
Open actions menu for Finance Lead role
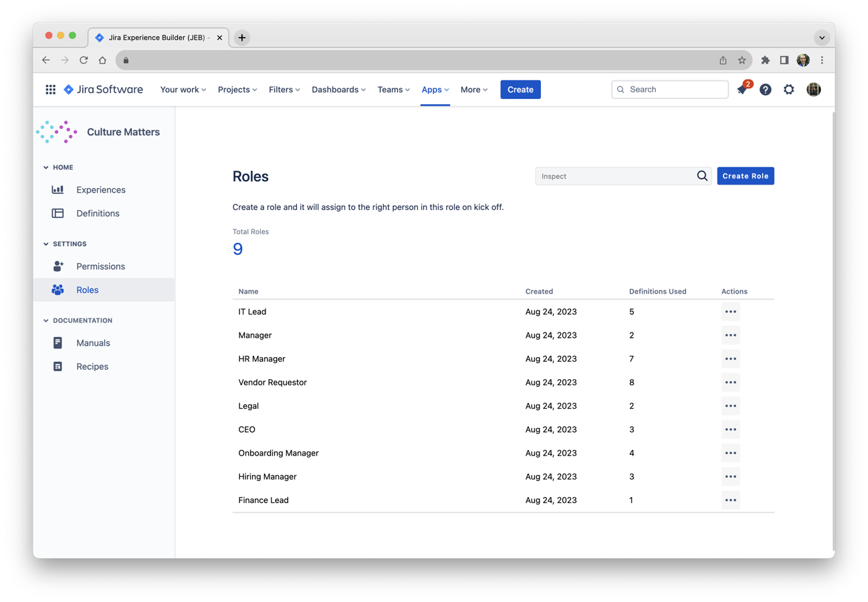click(730, 500)
